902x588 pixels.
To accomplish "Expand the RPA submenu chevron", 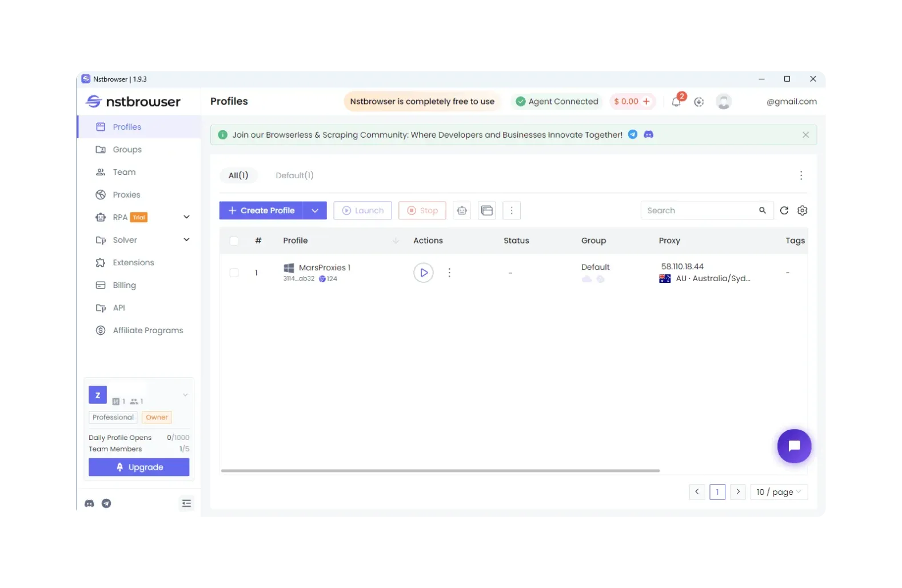I will (186, 217).
